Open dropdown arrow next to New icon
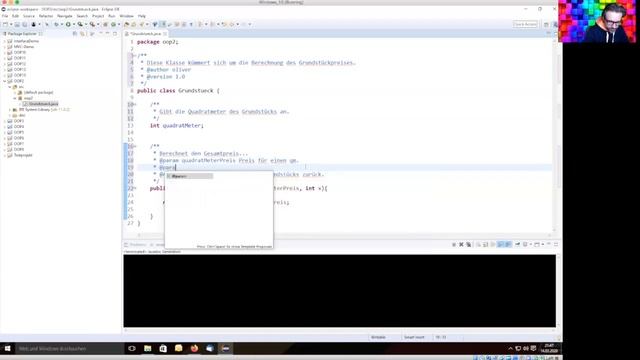Screen dimensions: 640x360 point(11,24)
